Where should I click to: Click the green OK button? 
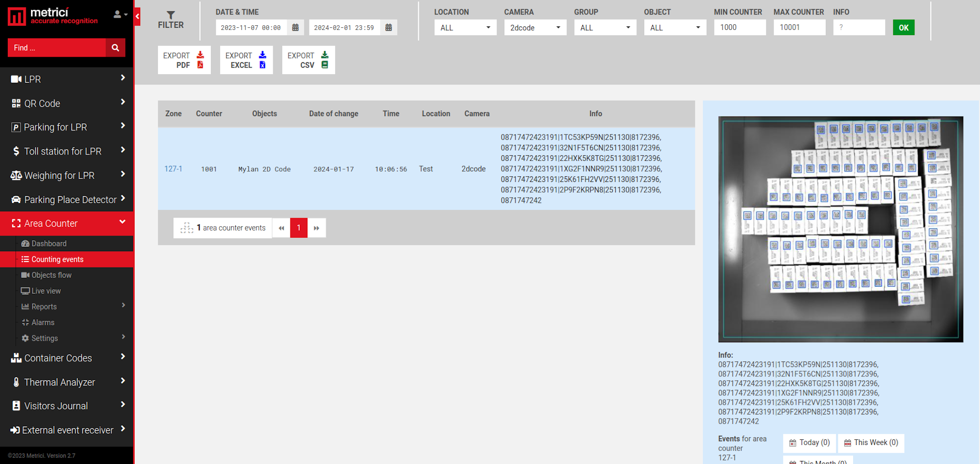point(904,27)
